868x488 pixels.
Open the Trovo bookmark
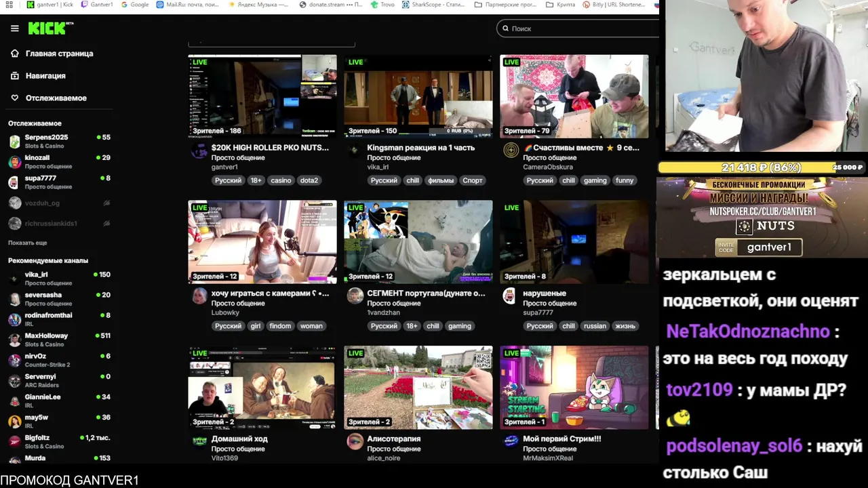tap(383, 5)
